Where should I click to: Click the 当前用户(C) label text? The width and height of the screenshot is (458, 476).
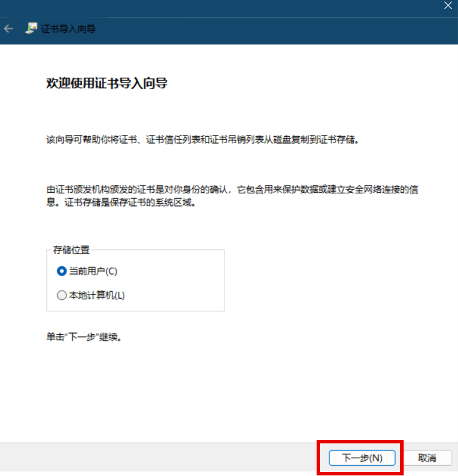(x=93, y=271)
